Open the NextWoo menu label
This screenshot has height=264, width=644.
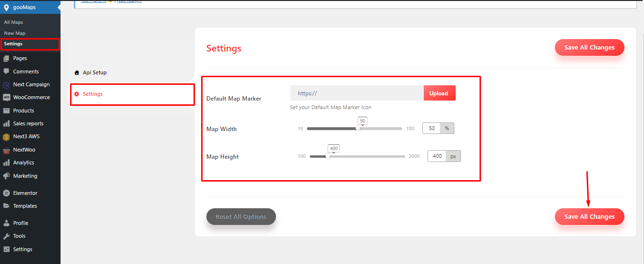pos(24,150)
